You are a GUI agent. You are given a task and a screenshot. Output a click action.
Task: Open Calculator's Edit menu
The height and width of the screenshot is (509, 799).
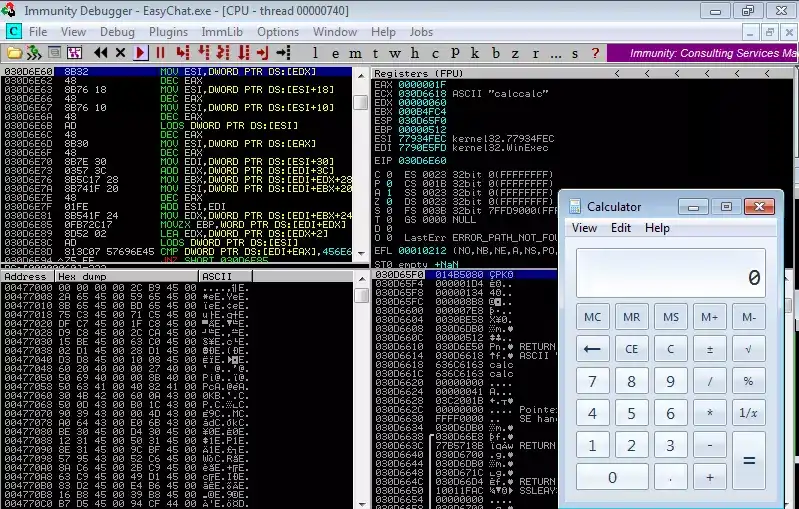[x=621, y=228]
